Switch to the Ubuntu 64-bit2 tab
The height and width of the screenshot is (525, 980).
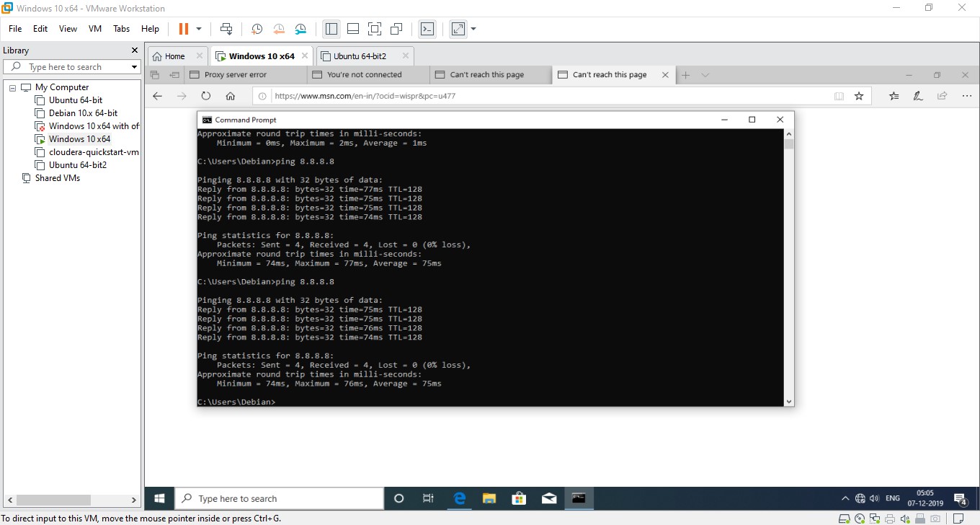coord(360,55)
